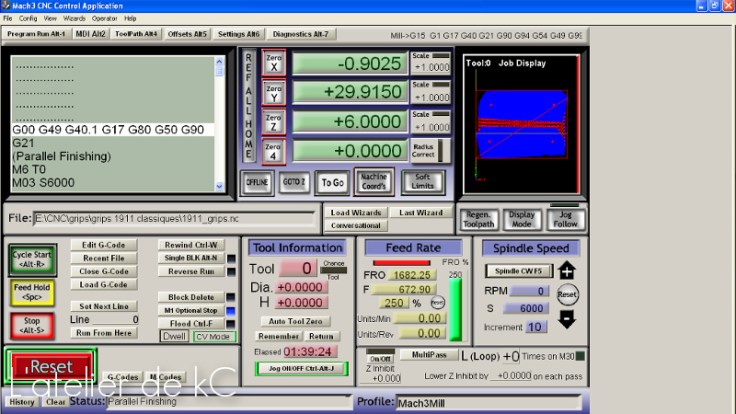Click the Load G-Code button

coord(103,284)
